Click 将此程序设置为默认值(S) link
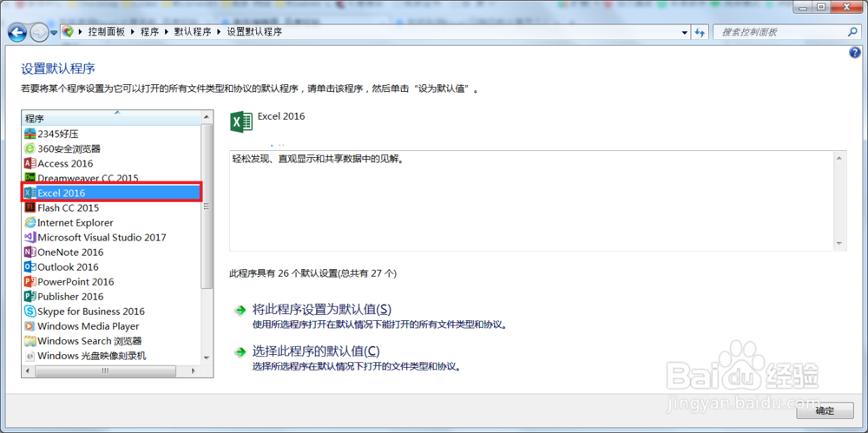 (322, 310)
